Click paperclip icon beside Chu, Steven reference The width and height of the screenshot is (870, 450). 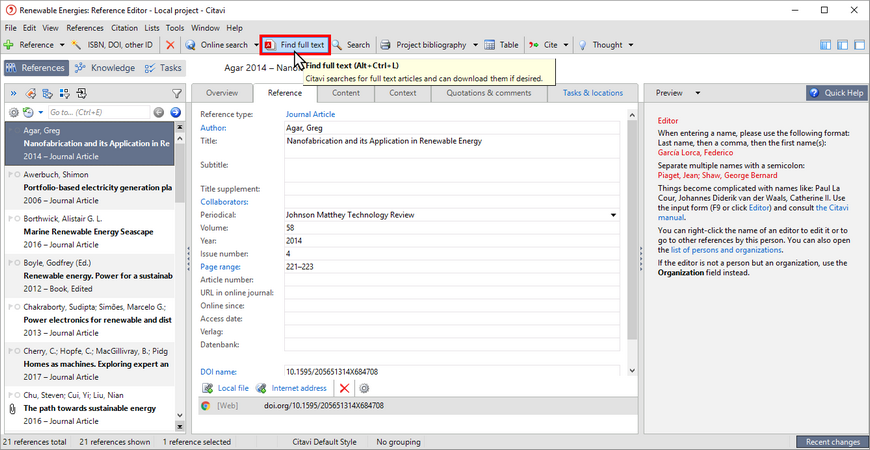pyautogui.click(x=12, y=408)
